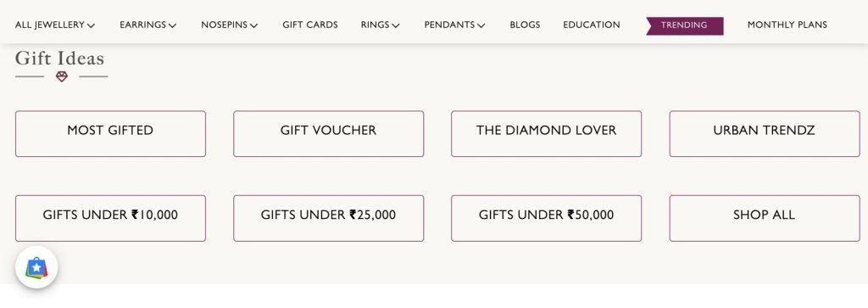
Task: Open the Urban Trendz collection
Action: pos(765,133)
